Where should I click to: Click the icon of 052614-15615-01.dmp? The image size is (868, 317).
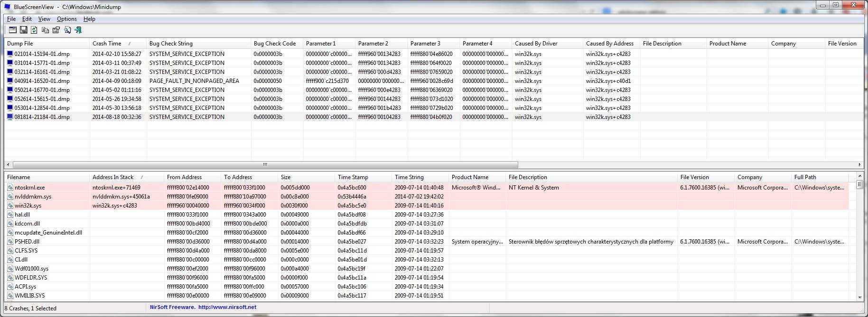pyautogui.click(x=10, y=99)
